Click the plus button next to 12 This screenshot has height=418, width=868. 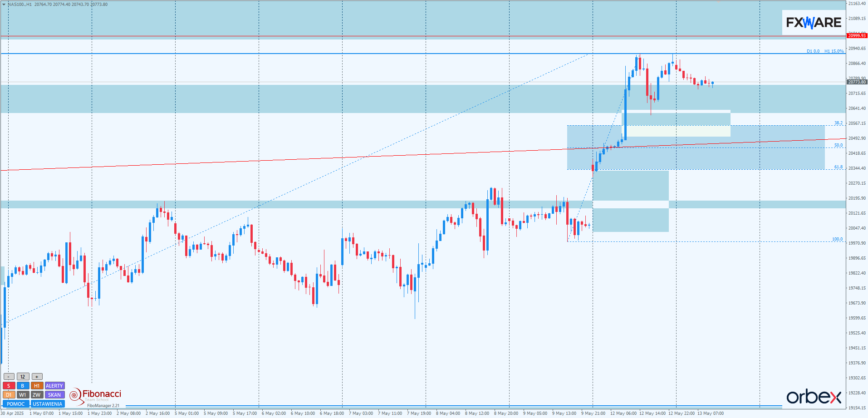pos(37,377)
